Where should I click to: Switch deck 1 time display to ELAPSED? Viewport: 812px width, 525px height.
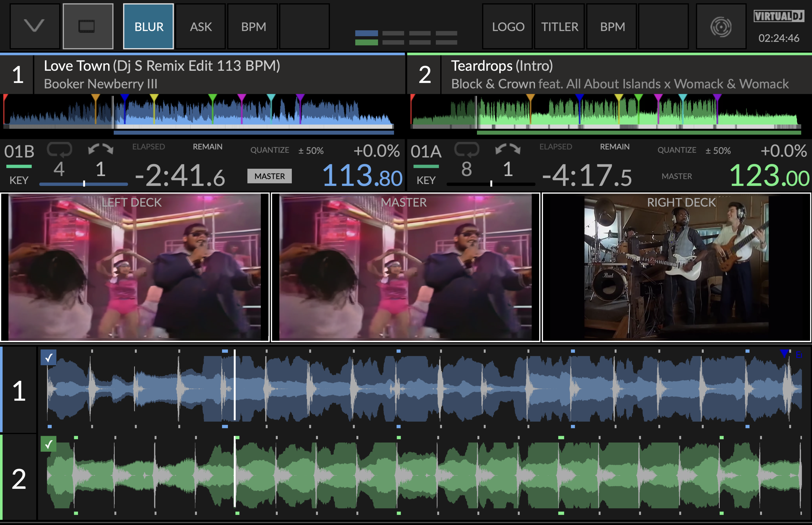pyautogui.click(x=148, y=147)
